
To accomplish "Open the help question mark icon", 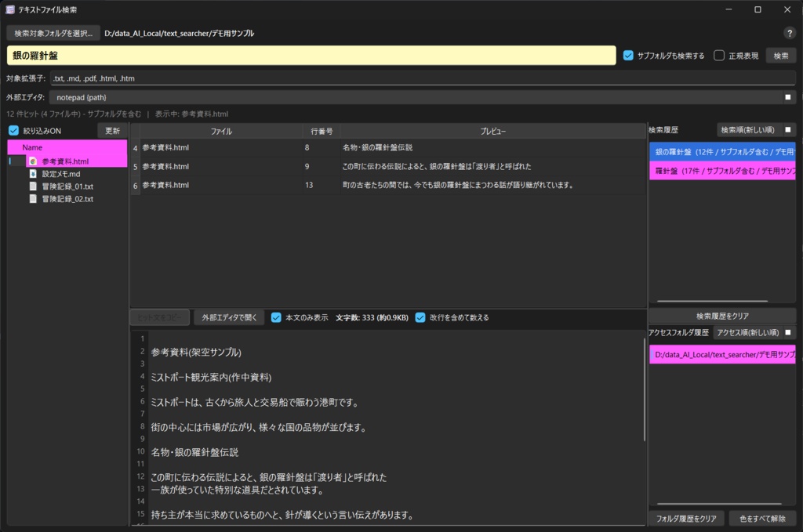I will [789, 33].
